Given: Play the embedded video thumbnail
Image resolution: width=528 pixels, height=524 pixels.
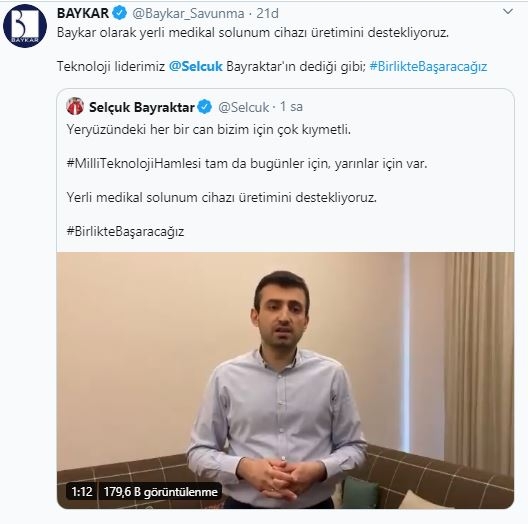Looking at the screenshot, I should [286, 380].
